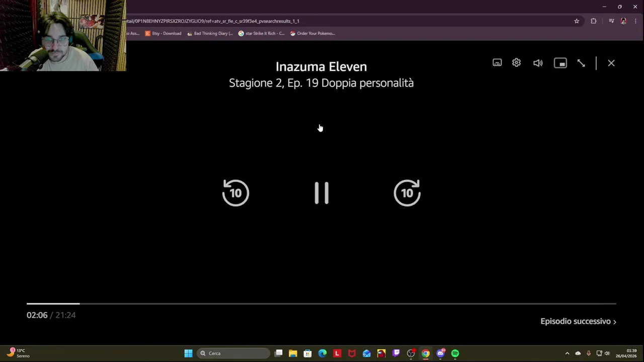The width and height of the screenshot is (644, 362).
Task: Rewind 10 seconds
Action: pyautogui.click(x=235, y=193)
